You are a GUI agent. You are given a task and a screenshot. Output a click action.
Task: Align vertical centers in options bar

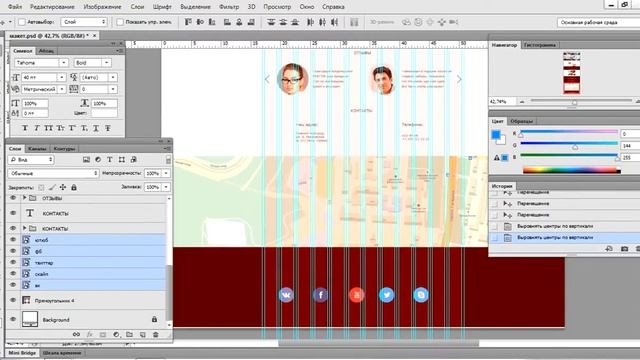(x=200, y=22)
